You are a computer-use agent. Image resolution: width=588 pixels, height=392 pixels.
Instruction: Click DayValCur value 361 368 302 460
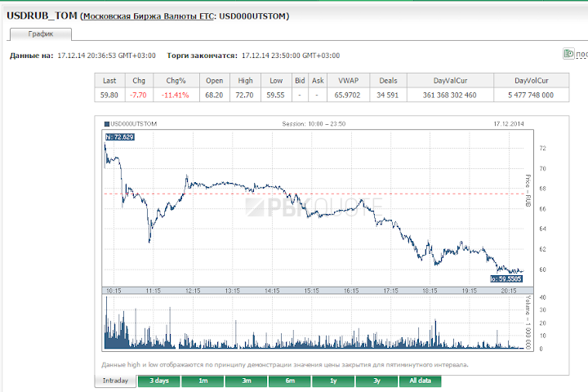(450, 96)
